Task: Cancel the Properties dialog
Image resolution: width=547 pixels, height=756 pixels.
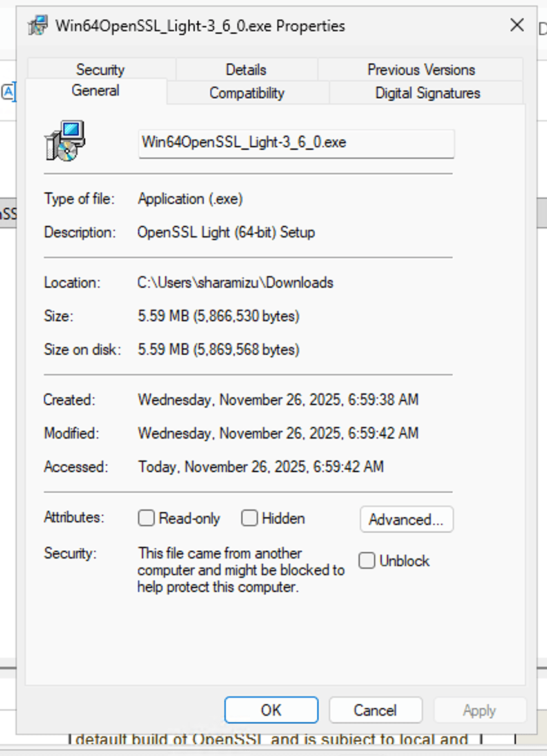Action: [x=375, y=710]
